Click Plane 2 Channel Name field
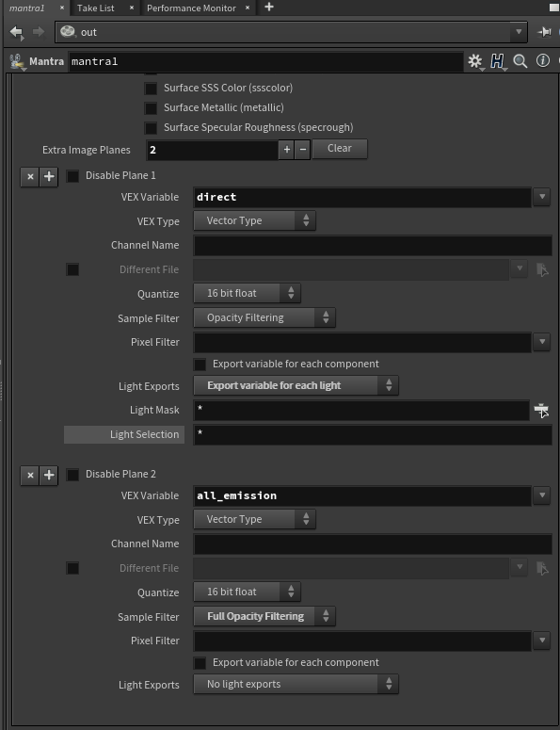Screen dimensions: 560x730 pyautogui.click(x=373, y=543)
